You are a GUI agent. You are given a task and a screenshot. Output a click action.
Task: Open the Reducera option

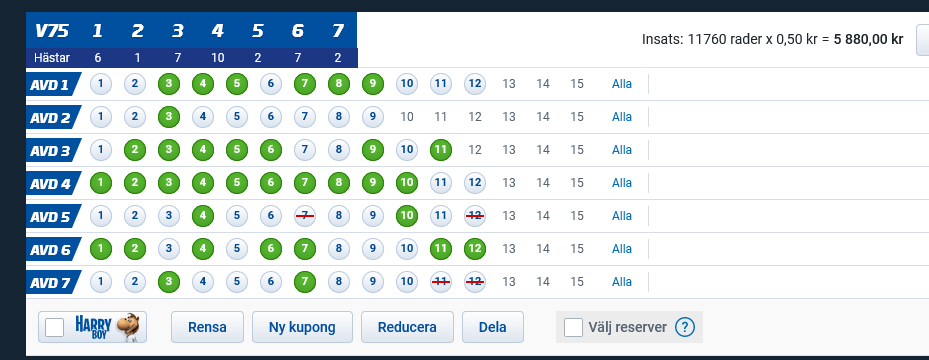[407, 327]
